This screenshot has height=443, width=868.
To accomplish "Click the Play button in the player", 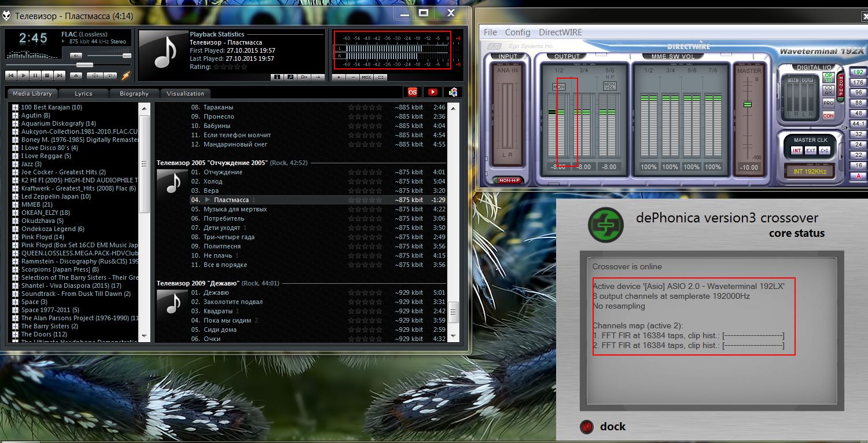I will click(x=23, y=75).
